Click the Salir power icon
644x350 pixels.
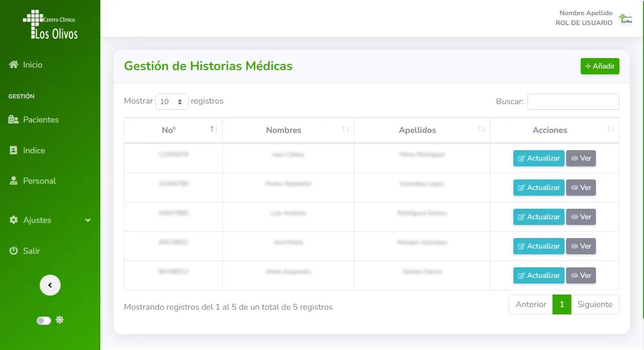click(x=14, y=251)
